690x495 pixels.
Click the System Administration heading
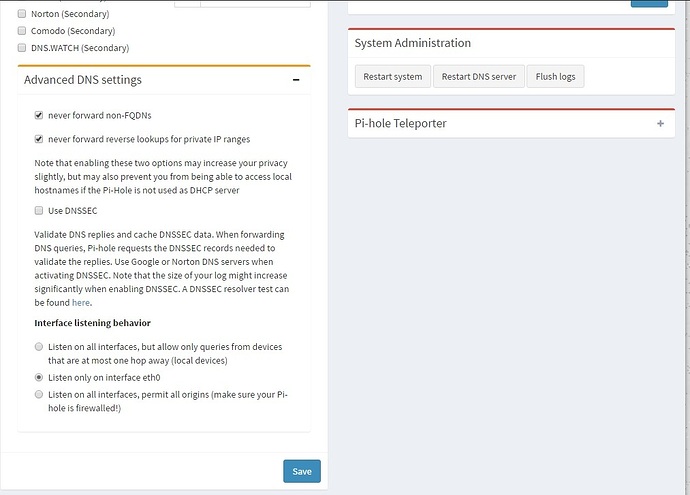pos(412,43)
